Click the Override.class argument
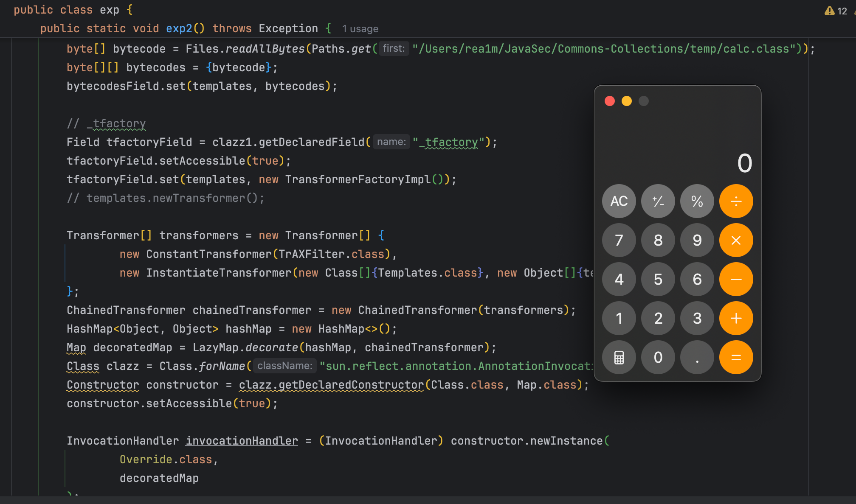Image resolution: width=856 pixels, height=504 pixels. [x=166, y=459]
